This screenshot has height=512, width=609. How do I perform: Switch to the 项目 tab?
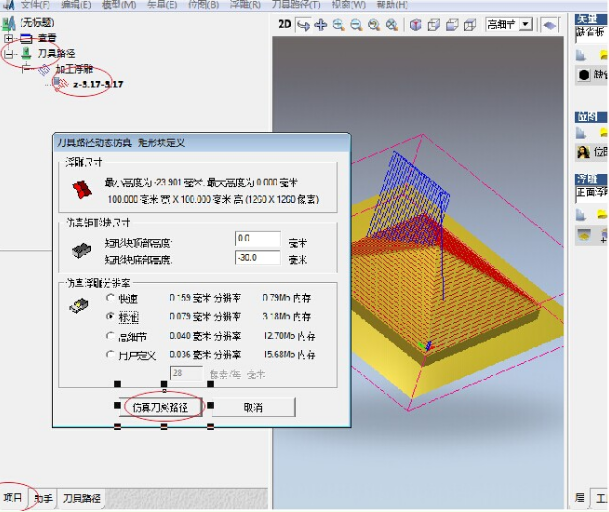[13, 497]
